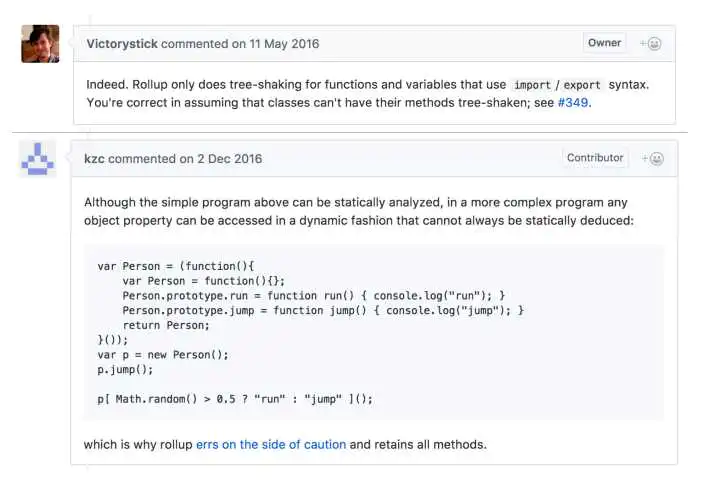Open Victorystick's profile avatar
The width and height of the screenshot is (720, 482).
coord(40,44)
